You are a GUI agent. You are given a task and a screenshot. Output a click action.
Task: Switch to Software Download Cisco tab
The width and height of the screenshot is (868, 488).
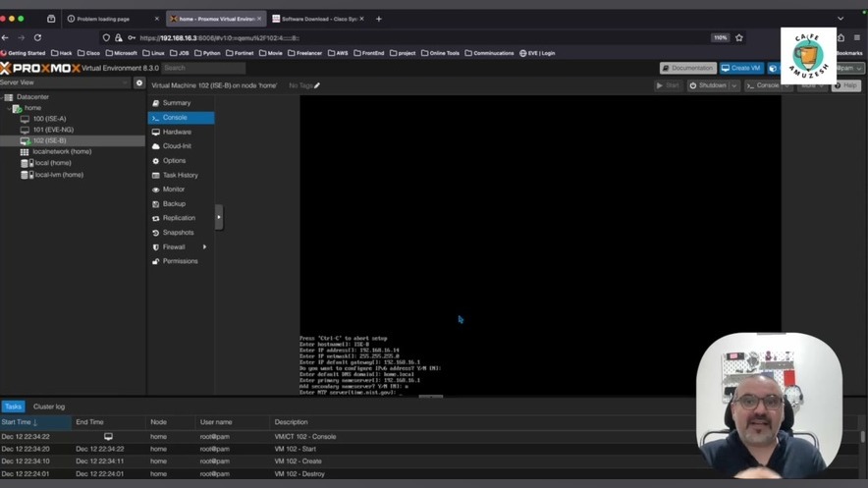pos(318,19)
